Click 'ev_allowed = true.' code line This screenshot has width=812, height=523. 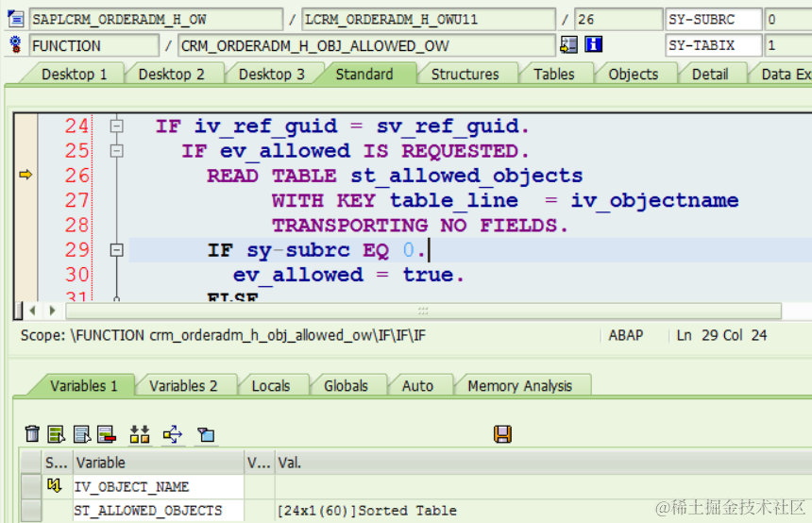click(x=348, y=275)
